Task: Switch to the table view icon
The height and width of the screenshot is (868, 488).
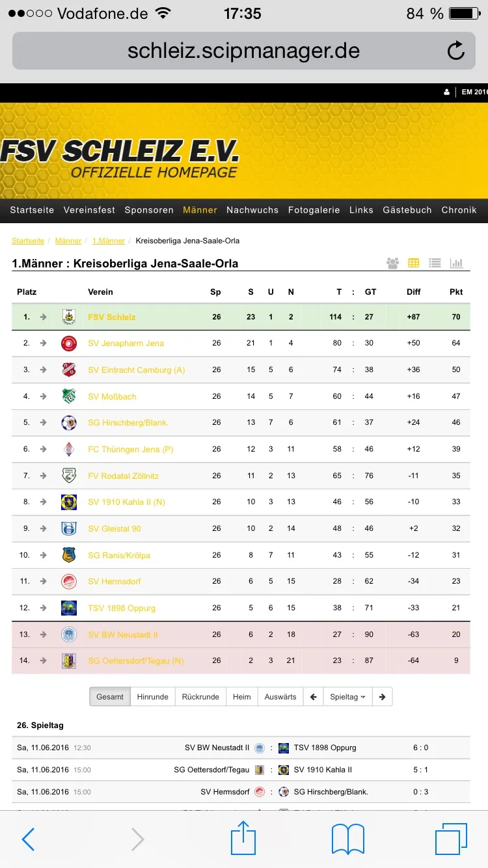Action: click(414, 264)
